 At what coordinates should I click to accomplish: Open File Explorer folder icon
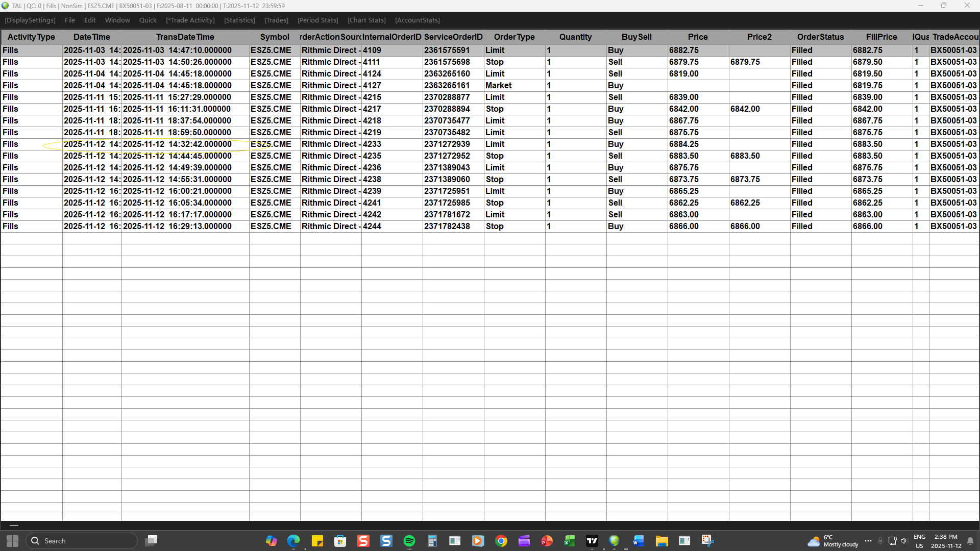point(661,541)
